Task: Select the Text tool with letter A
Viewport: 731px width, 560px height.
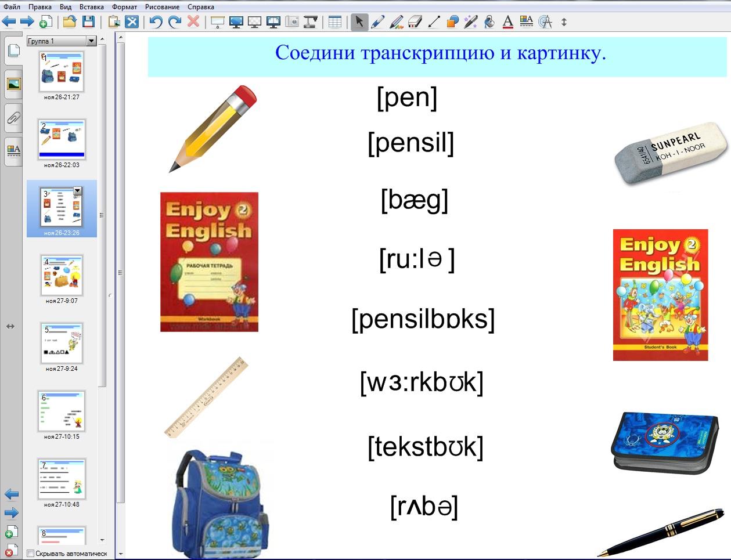Action: (508, 22)
